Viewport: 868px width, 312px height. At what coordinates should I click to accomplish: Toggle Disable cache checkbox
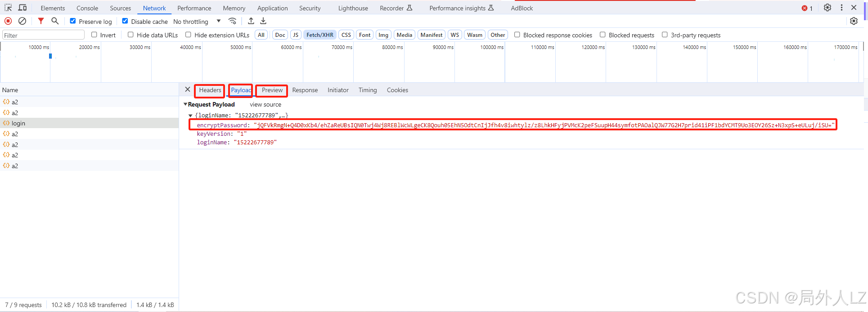click(125, 21)
